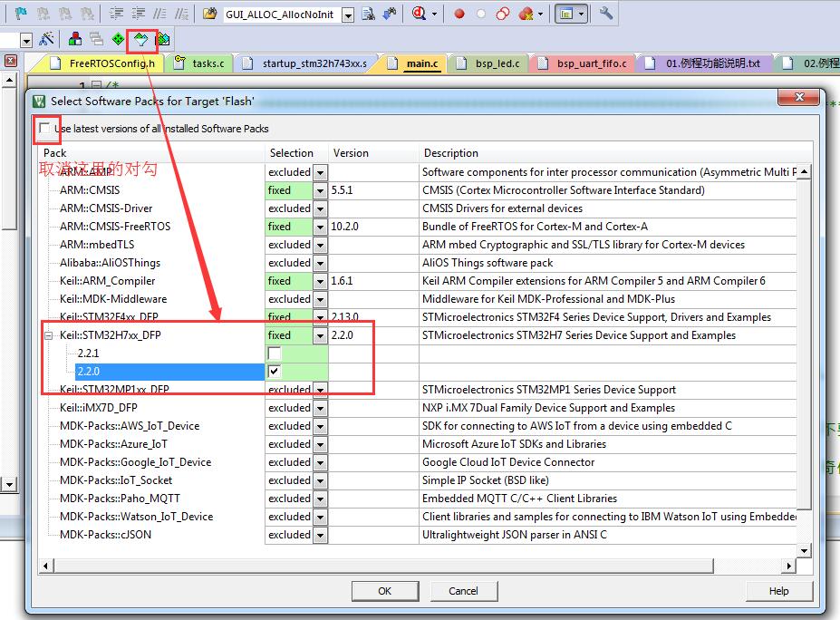
Task: Go to the previous bookmark
Action: 43,14
